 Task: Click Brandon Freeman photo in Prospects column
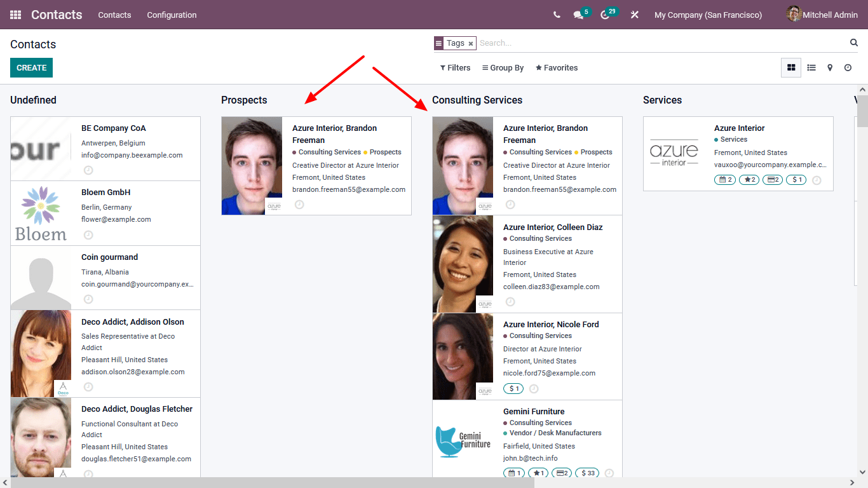(252, 166)
